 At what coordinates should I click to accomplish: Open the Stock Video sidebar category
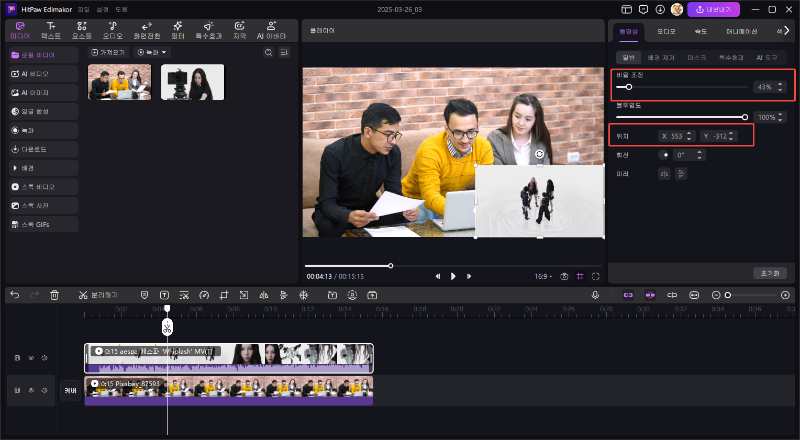43,187
